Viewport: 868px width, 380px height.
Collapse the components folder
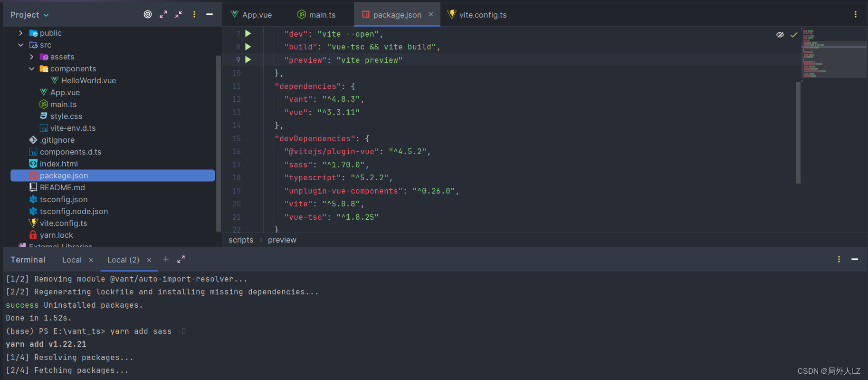pos(31,68)
